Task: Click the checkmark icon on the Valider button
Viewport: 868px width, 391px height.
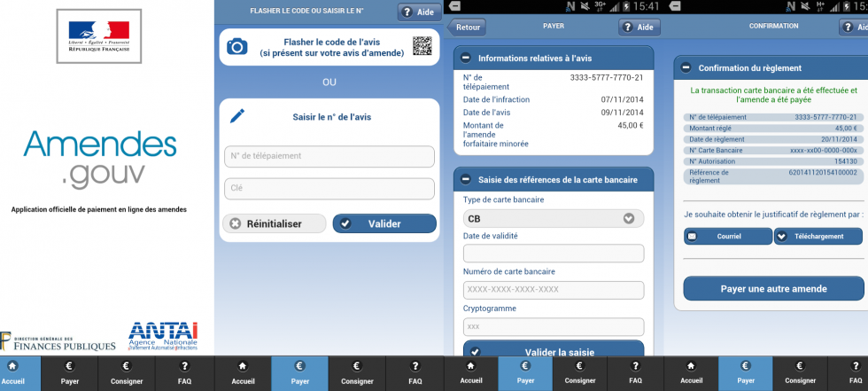Action: pyautogui.click(x=345, y=224)
